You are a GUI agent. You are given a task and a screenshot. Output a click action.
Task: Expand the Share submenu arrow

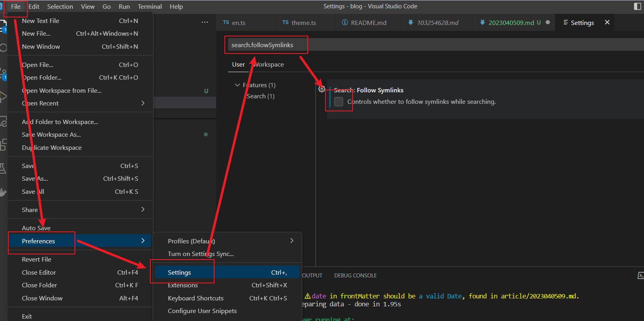pos(143,210)
